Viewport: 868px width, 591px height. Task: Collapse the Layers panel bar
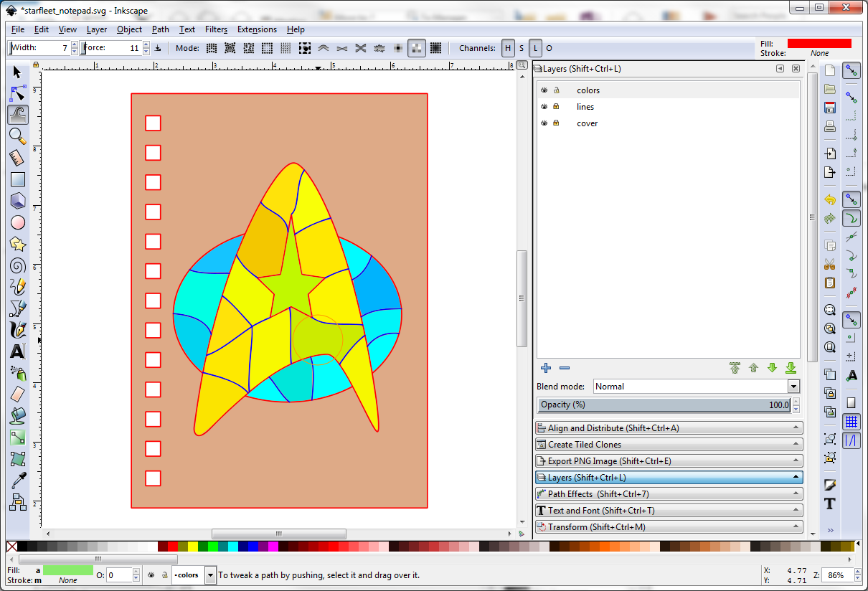coord(669,478)
